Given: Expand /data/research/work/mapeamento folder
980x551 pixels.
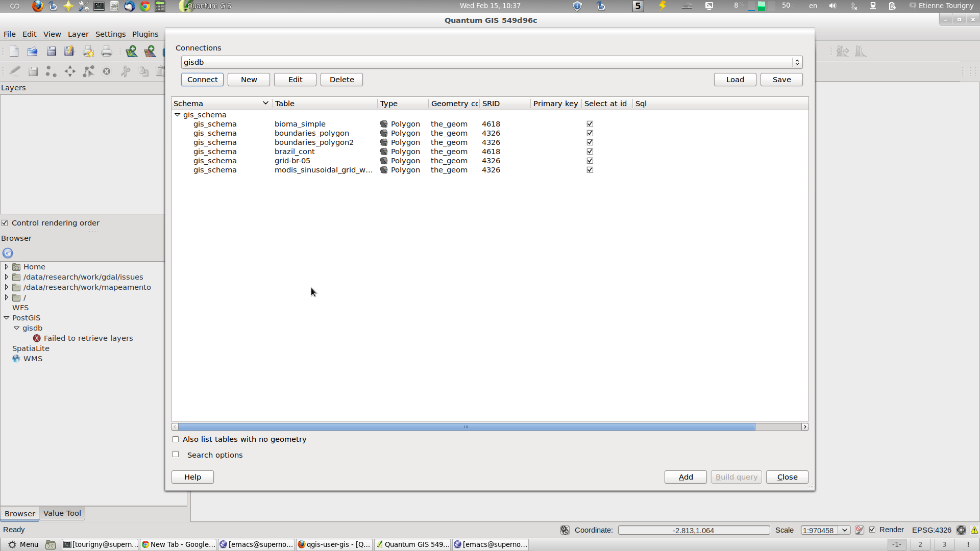Looking at the screenshot, I should coord(6,287).
